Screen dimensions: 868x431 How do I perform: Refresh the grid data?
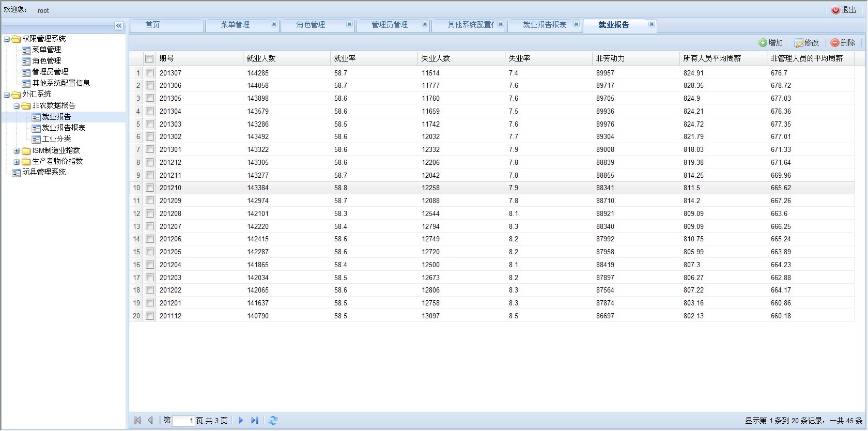(273, 421)
